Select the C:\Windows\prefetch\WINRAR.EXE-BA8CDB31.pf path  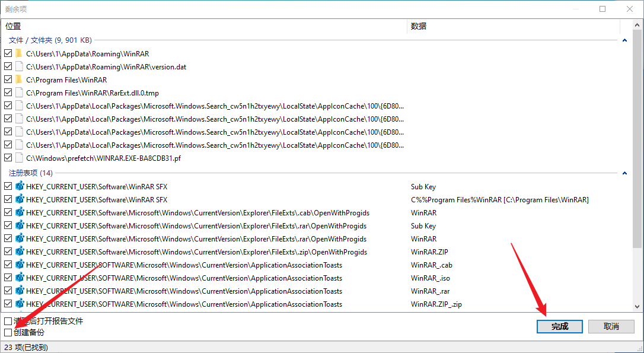point(104,158)
